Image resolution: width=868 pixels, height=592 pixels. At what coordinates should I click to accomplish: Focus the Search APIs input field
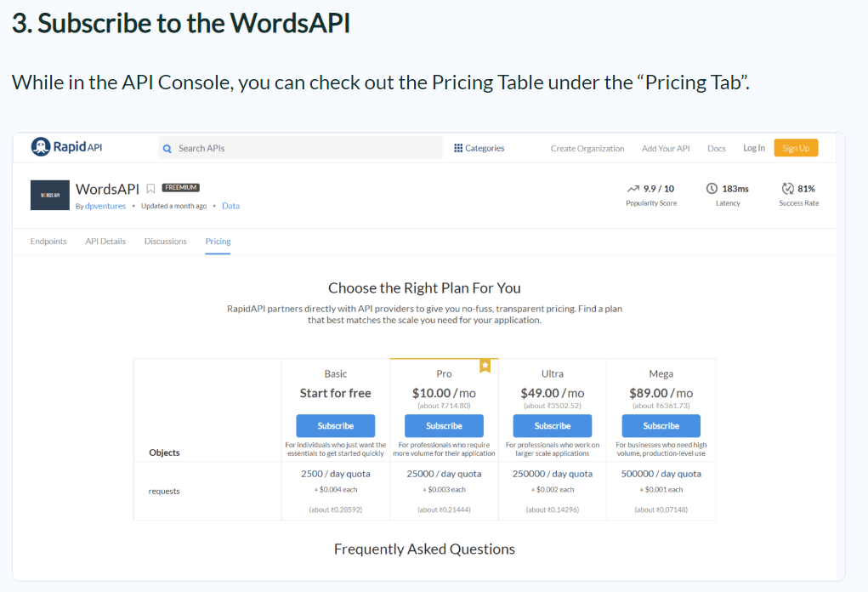coord(306,149)
